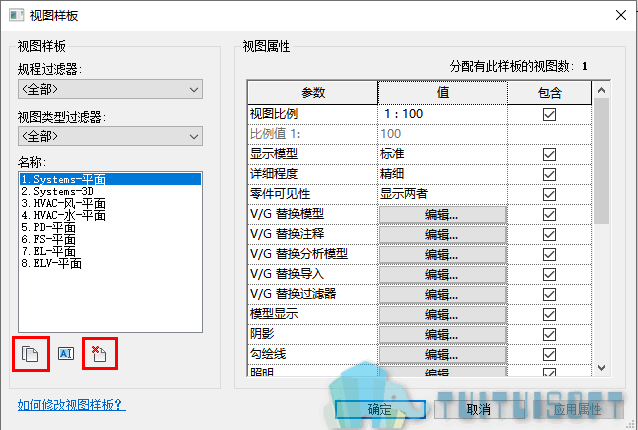Toggle the 勾绘线 include checkbox
Screen dimensions: 638x430
(549, 354)
